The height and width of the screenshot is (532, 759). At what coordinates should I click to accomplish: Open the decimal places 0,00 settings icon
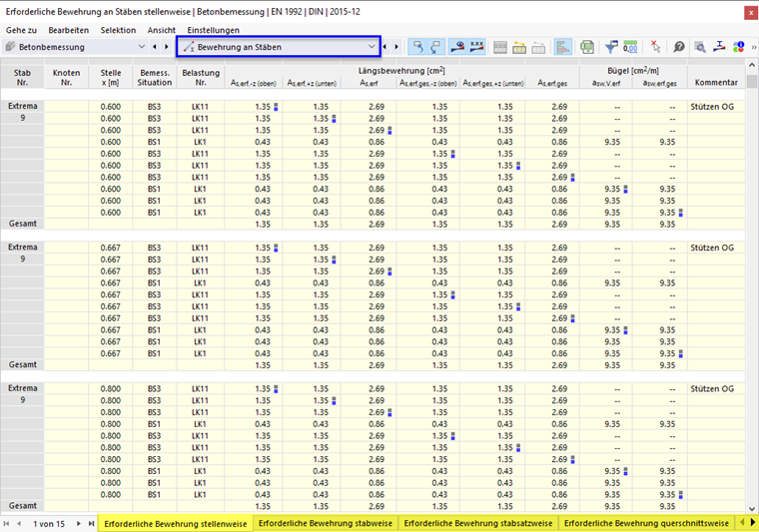point(631,47)
